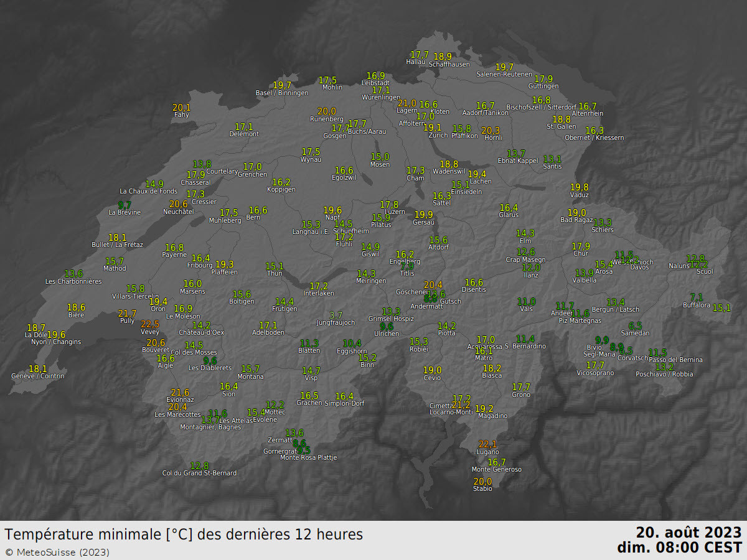Click the Genève / Cointrin station label
The image size is (747, 560).
point(37,376)
